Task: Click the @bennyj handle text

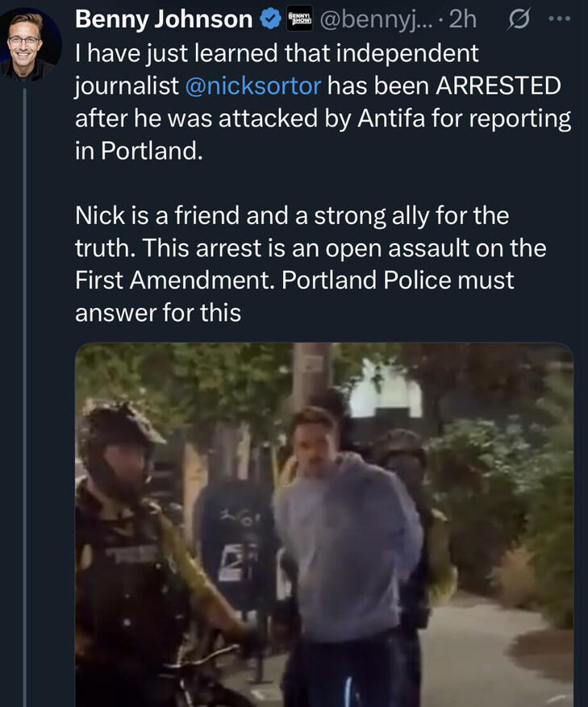Action: (x=374, y=20)
